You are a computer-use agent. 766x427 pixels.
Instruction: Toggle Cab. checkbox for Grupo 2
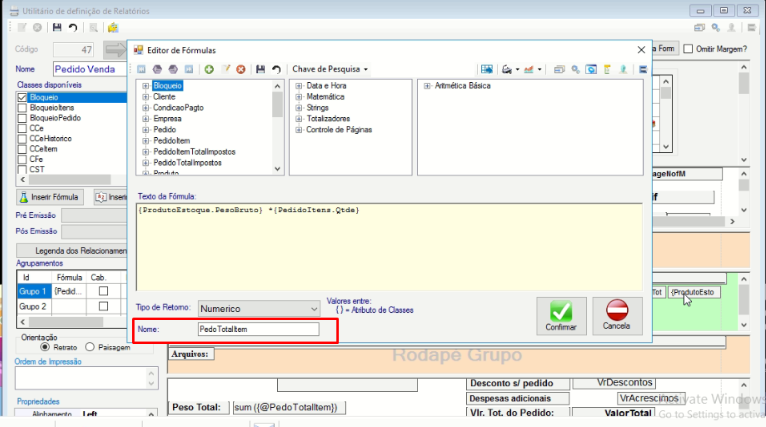click(103, 306)
